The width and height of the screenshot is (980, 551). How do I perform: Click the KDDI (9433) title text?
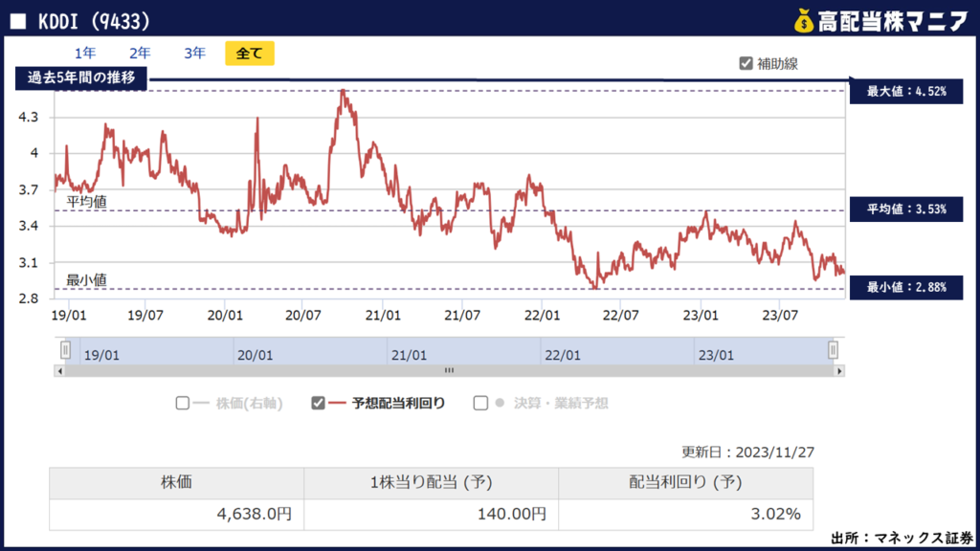95,22
